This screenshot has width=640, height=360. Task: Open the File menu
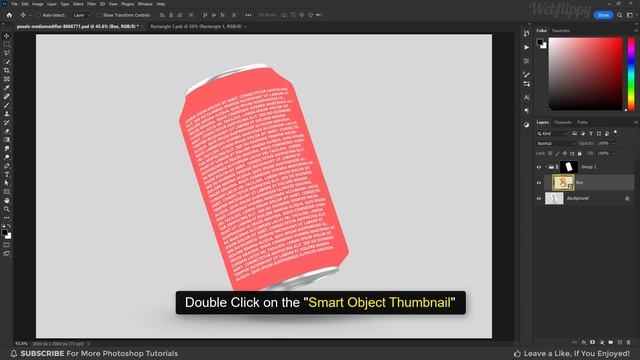point(14,4)
